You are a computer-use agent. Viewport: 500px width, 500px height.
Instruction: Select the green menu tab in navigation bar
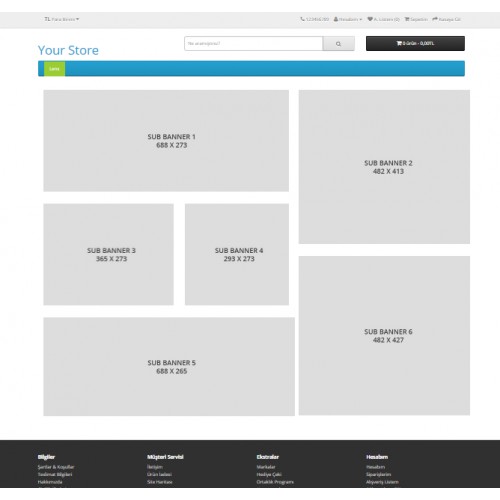tap(54, 69)
